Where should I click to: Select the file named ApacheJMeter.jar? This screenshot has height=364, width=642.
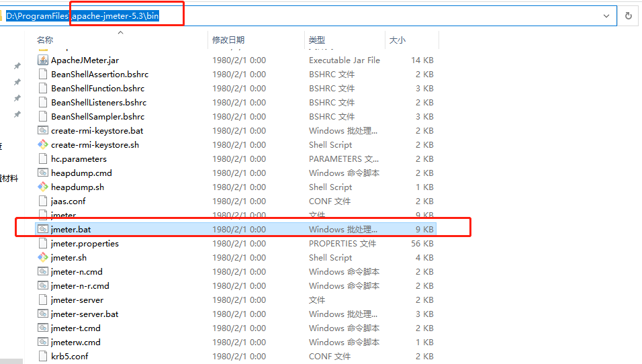pos(85,60)
